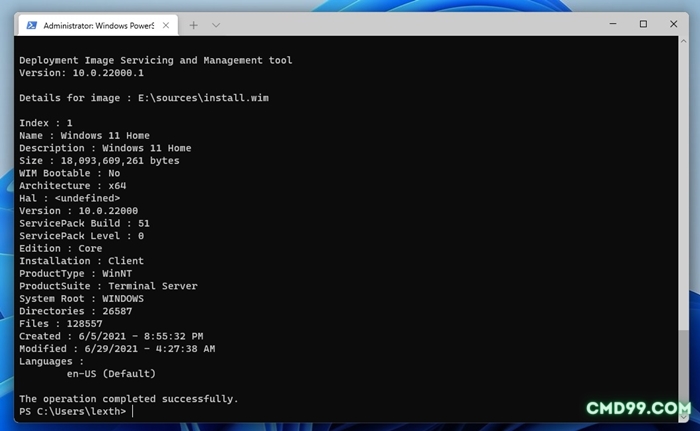The width and height of the screenshot is (700, 431).
Task: Click the 'Languages :' line
Action: tap(51, 360)
